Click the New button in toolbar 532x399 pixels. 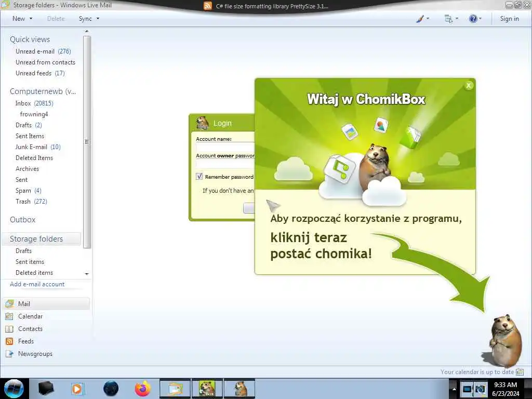coord(19,19)
